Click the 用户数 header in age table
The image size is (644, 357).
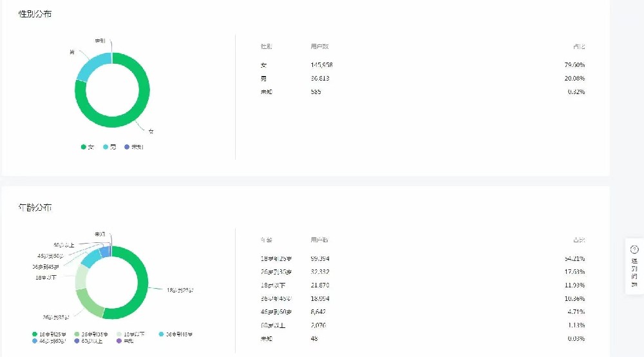[319, 240]
